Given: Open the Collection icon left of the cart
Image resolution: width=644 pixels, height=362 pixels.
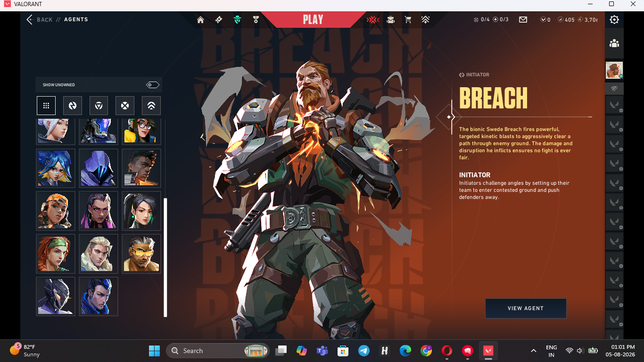Looking at the screenshot, I should click(390, 20).
